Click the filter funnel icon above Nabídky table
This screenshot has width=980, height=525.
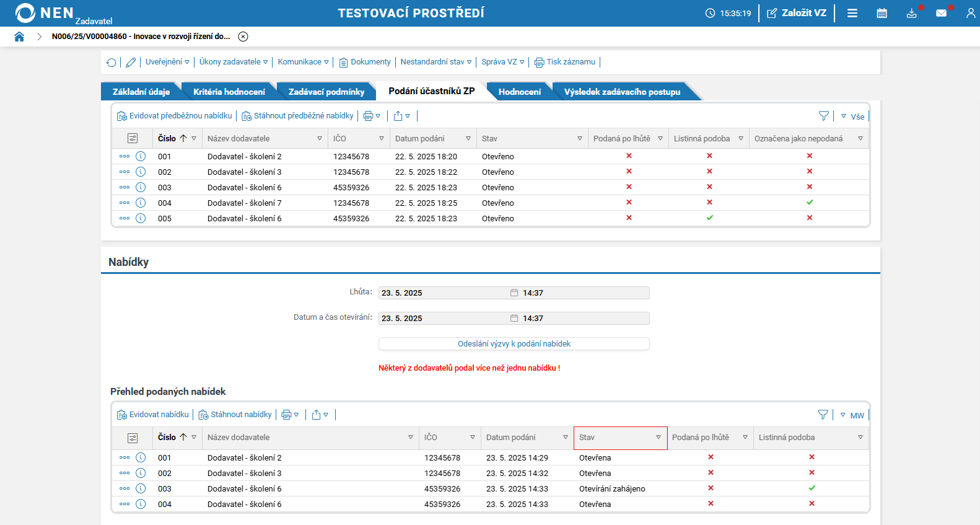(823, 415)
